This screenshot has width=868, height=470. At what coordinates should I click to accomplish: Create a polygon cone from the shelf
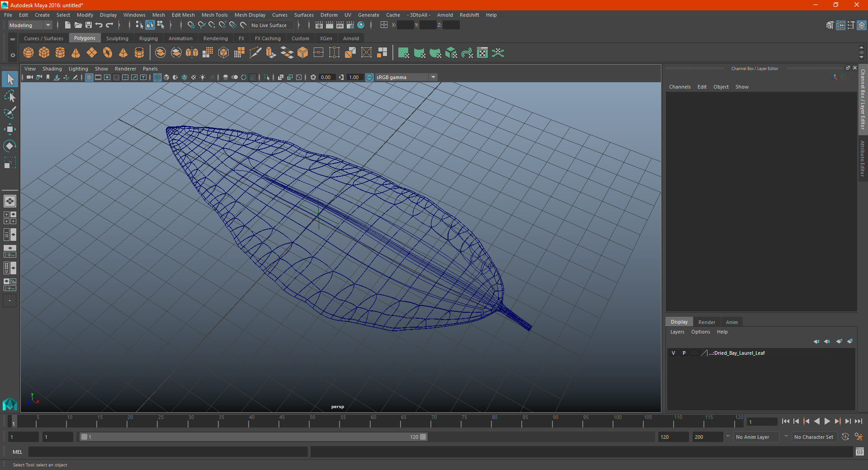[x=76, y=53]
